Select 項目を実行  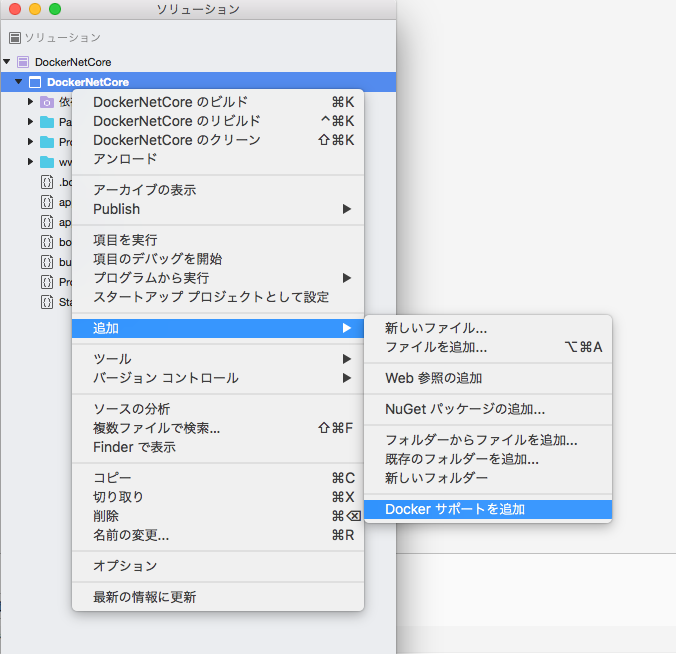tap(218, 240)
